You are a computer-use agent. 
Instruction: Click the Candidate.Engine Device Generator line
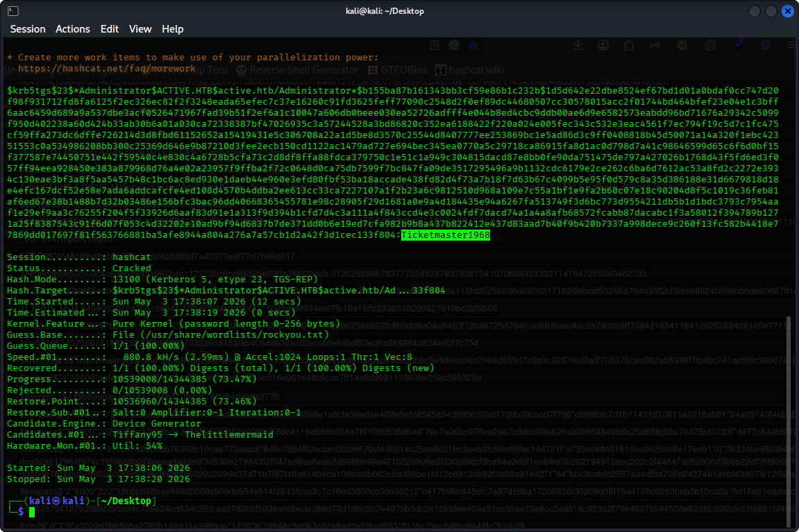coord(104,424)
